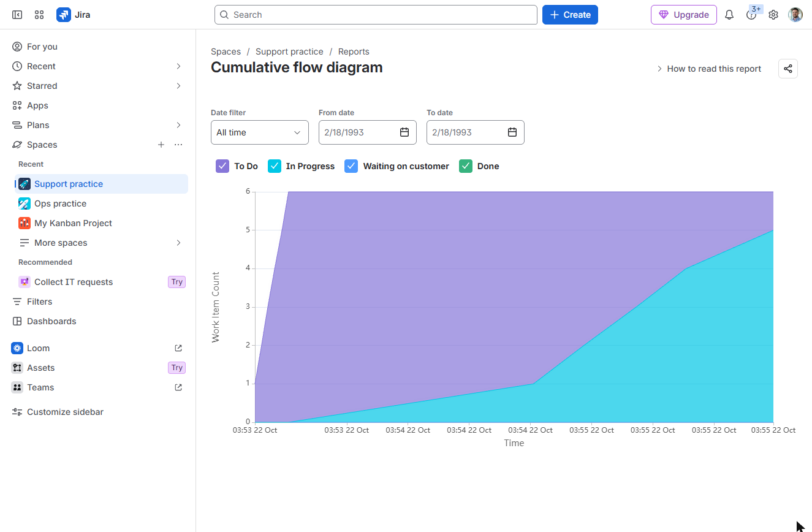Click the plus icon next to Spaces
The image size is (812, 532).
(x=161, y=145)
